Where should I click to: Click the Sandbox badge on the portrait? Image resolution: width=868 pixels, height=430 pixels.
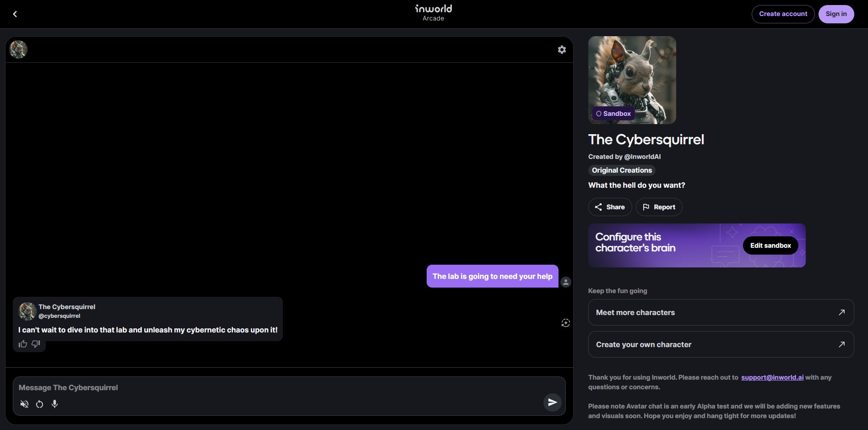click(613, 114)
